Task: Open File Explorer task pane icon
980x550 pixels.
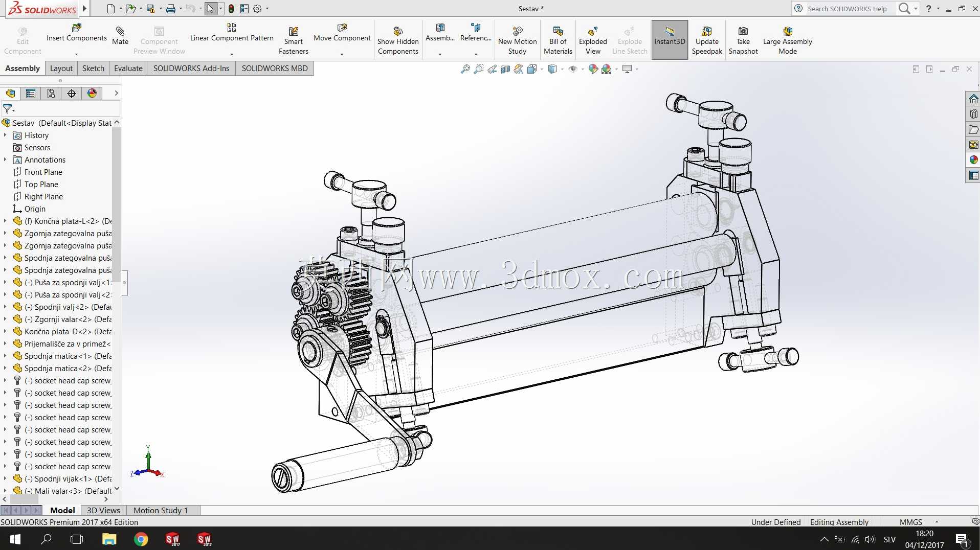Action: pyautogui.click(x=973, y=129)
